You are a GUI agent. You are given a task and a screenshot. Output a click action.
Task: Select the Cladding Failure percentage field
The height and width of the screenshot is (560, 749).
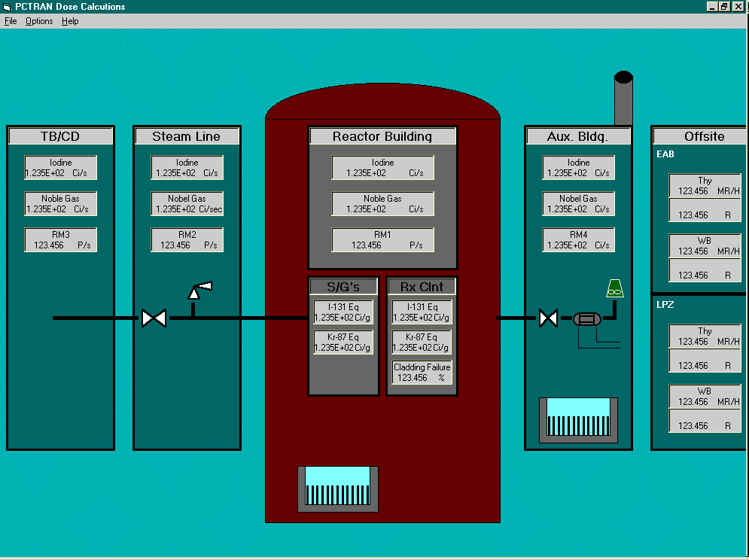tap(422, 373)
